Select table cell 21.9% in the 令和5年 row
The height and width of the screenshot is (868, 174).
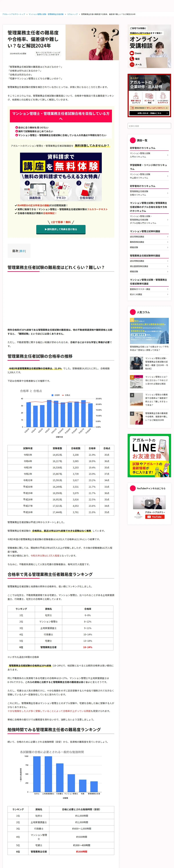tap(92, 455)
